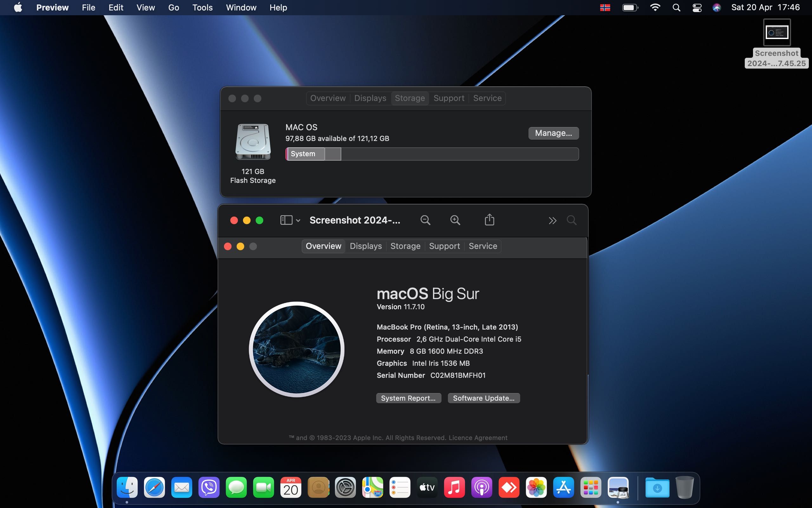Open Apple TV from the Dock
Image resolution: width=812 pixels, height=508 pixels.
(427, 487)
